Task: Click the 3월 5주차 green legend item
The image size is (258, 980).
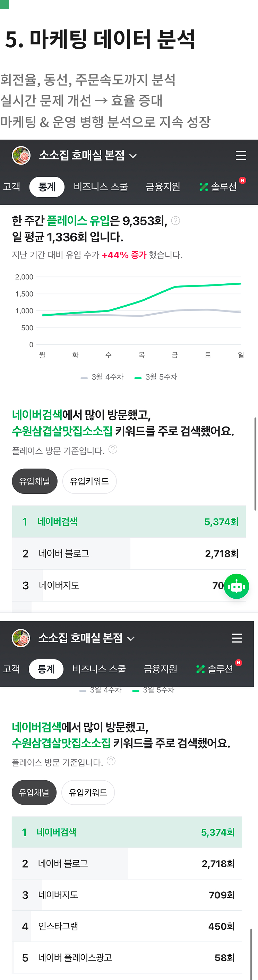Action: (x=156, y=377)
